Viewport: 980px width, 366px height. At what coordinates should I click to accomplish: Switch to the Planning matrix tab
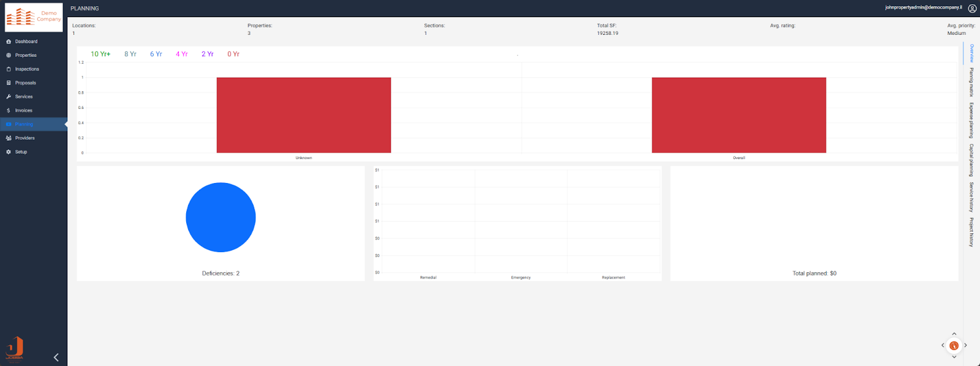click(971, 82)
